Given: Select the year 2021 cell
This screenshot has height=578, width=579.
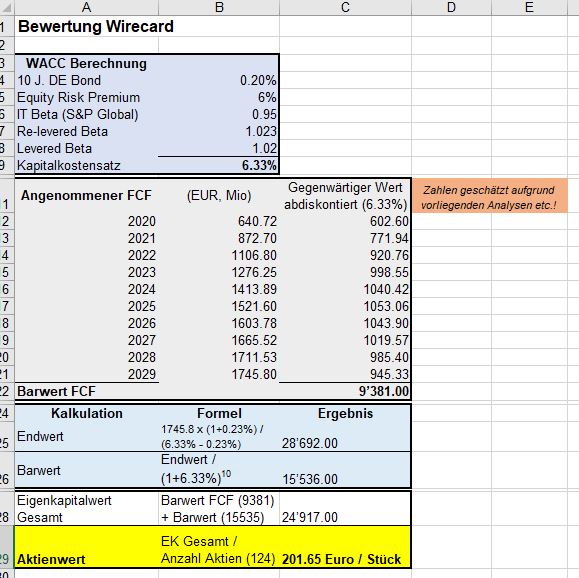Looking at the screenshot, I should [x=86, y=239].
